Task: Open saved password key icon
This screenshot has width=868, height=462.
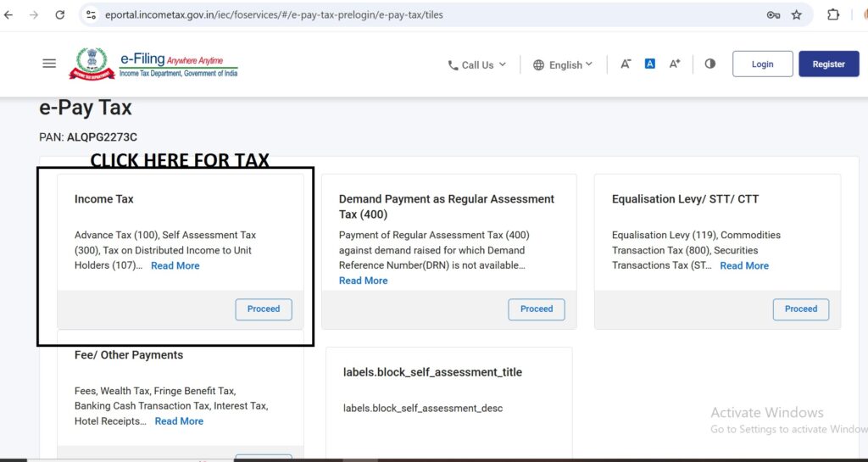Action: click(x=773, y=15)
